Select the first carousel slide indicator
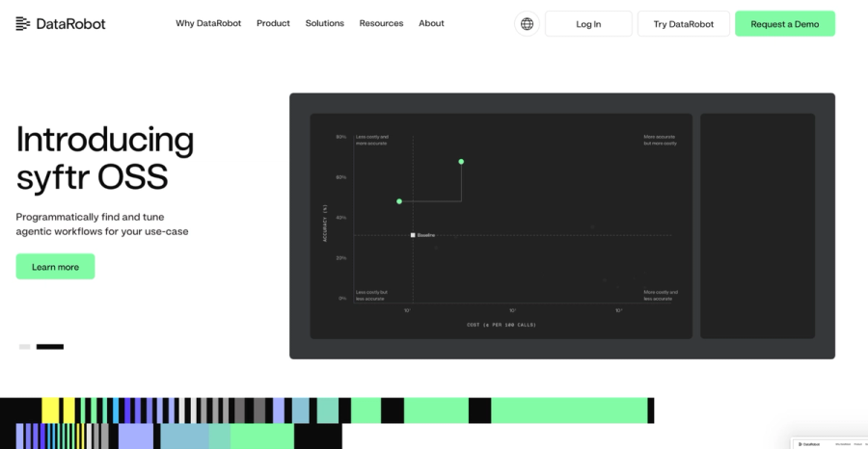 click(x=24, y=347)
